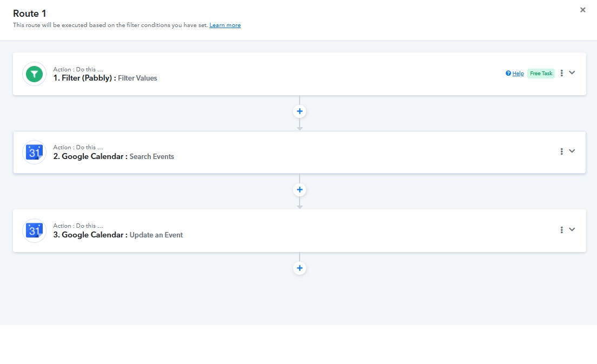Open three-dot menu for Filter Values step
Screen dimensions: 597x364
tap(562, 73)
